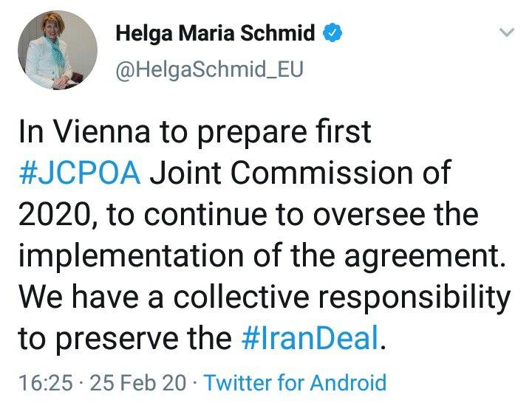Click the year 2020 in the tweet
The width and height of the screenshot is (532, 403).
tap(57, 216)
